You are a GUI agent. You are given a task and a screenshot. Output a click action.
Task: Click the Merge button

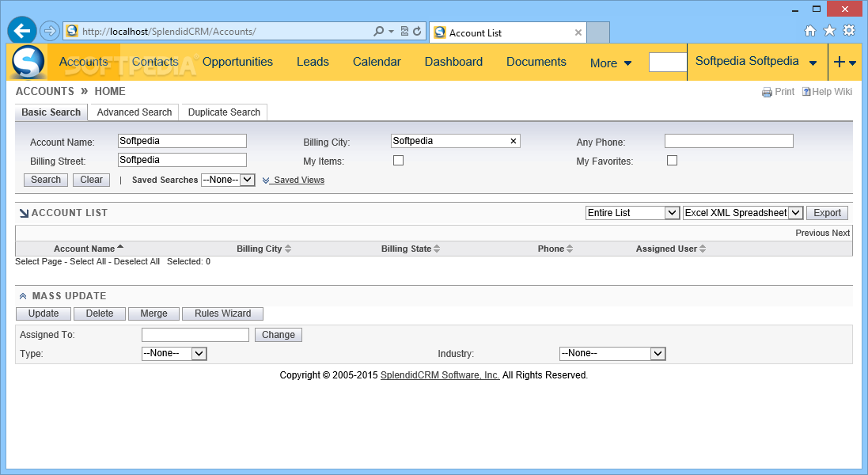154,314
